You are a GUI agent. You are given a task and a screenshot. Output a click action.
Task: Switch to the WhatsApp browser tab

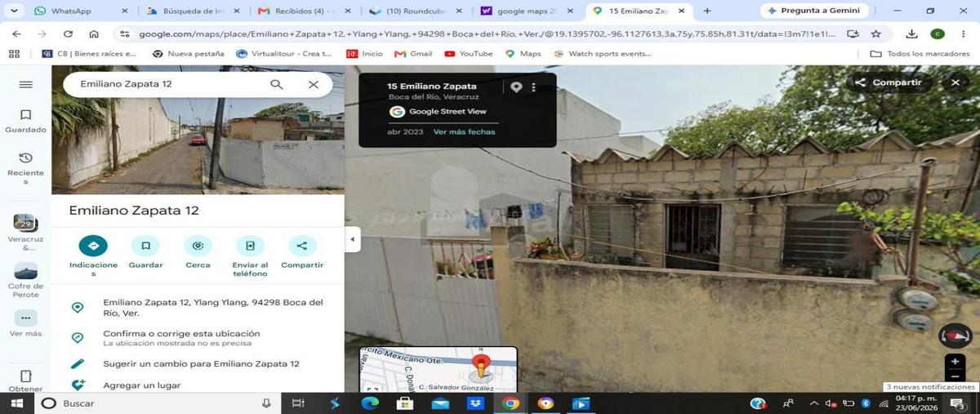[x=82, y=11]
